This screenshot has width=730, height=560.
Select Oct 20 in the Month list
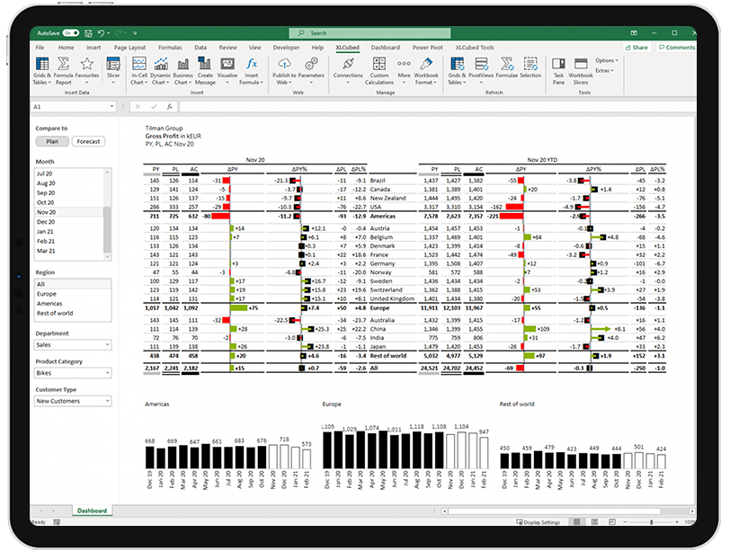pyautogui.click(x=69, y=202)
